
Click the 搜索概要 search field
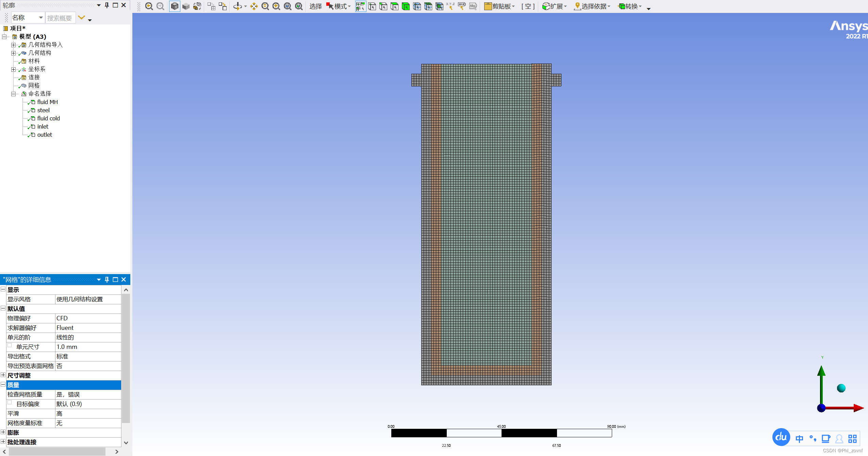60,18
